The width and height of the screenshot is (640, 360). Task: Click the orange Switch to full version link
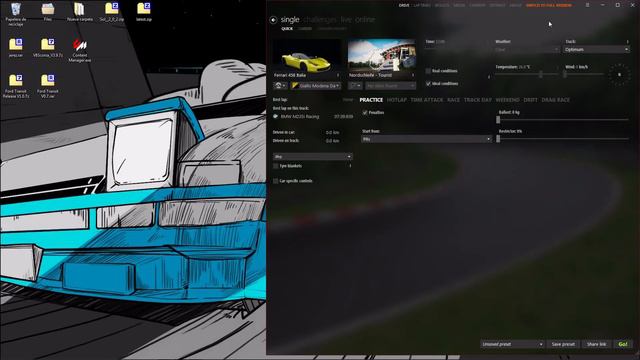click(549, 5)
